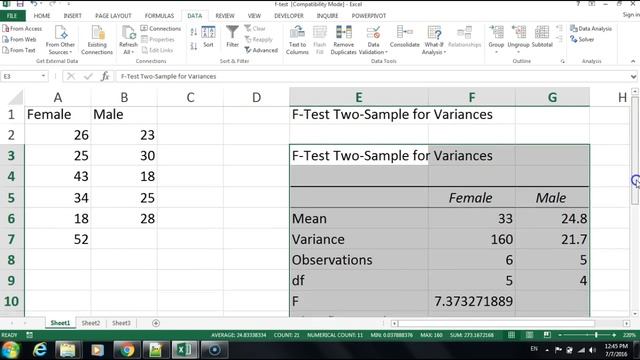Open the Sort dialog
The width and height of the screenshot is (640, 360).
coord(208,37)
